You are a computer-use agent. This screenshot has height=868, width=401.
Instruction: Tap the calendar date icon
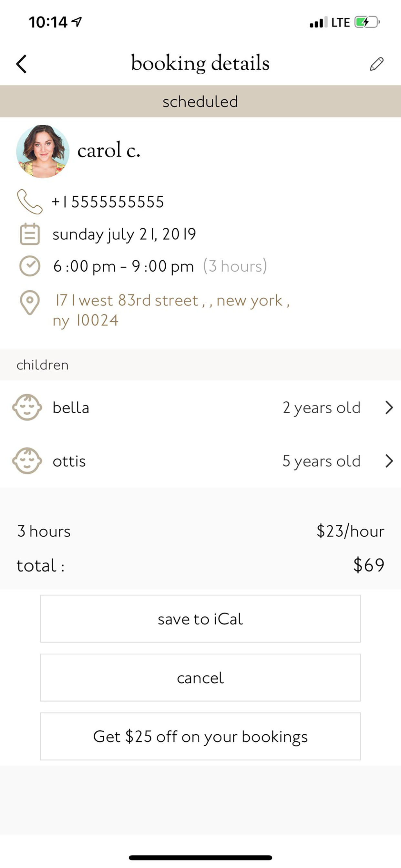click(30, 234)
